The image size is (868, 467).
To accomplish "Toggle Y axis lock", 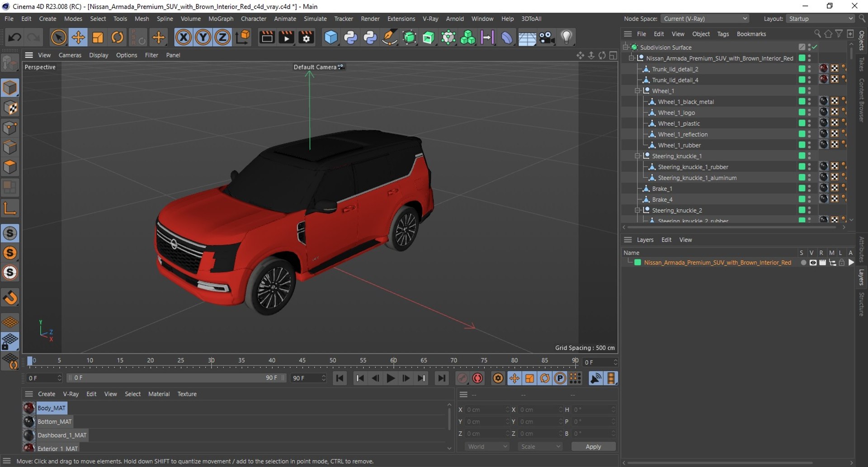I will (x=203, y=37).
